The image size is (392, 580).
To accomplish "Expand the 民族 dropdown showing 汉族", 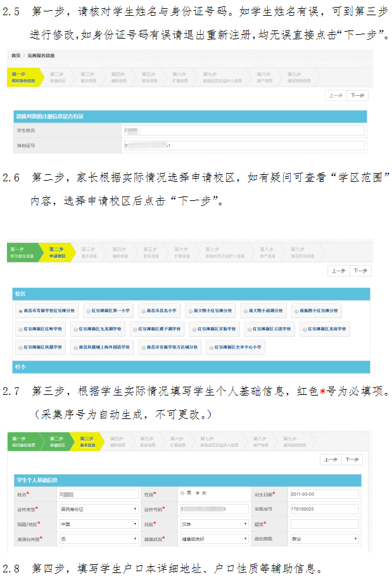I will [214, 524].
